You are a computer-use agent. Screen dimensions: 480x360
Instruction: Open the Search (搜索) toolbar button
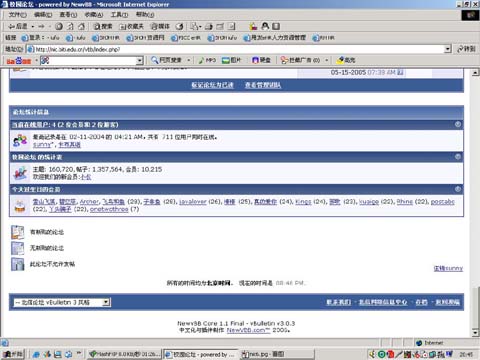tap(103, 26)
